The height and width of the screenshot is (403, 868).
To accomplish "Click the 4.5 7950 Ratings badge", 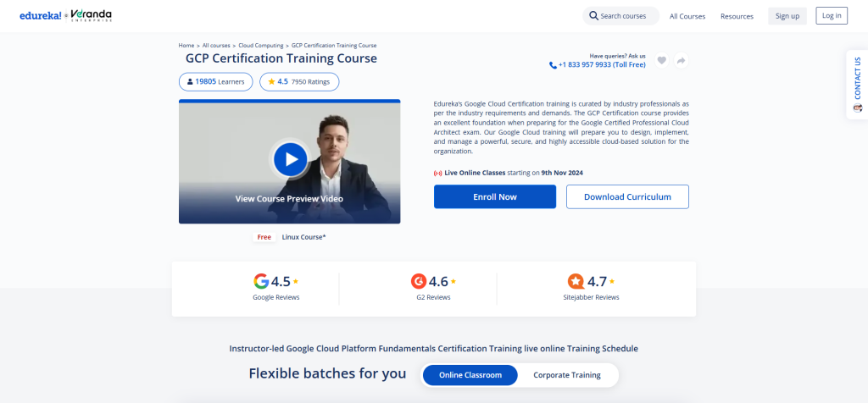I will point(299,82).
